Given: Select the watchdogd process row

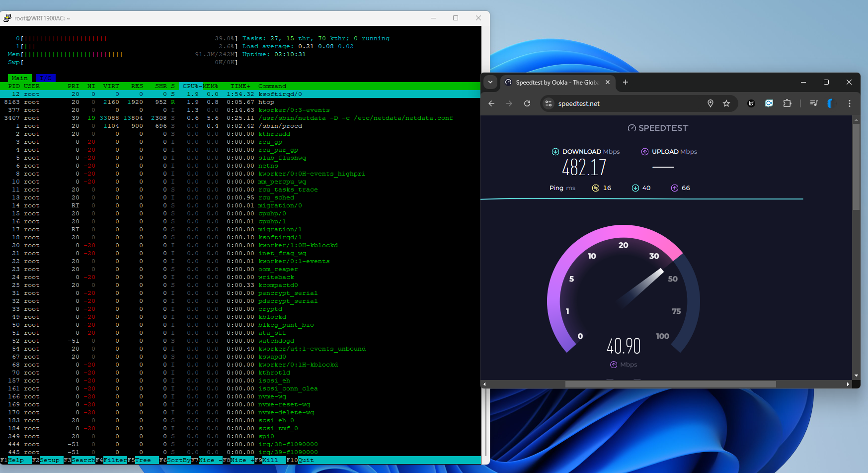Looking at the screenshot, I should pos(240,341).
